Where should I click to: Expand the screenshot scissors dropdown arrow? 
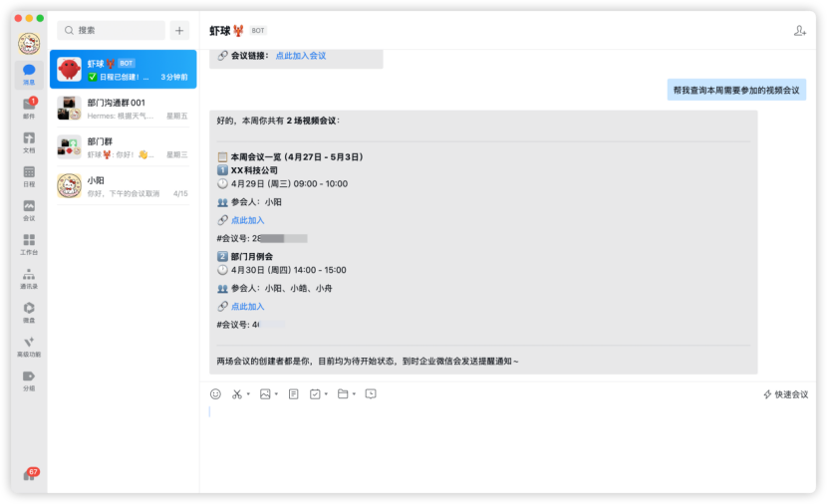click(x=248, y=393)
